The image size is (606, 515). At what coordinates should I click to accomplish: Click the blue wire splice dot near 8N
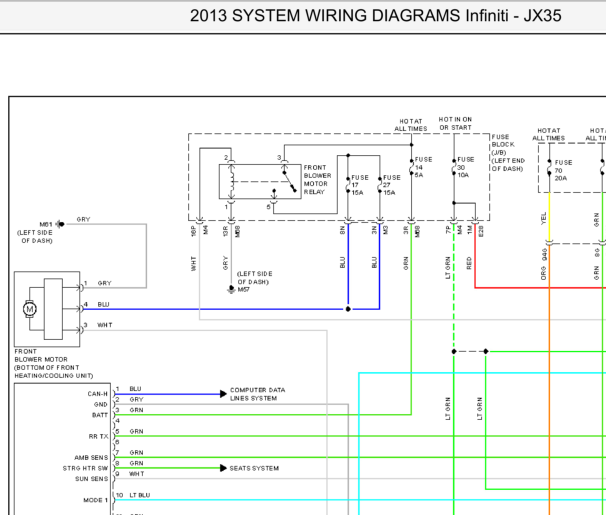click(x=348, y=309)
